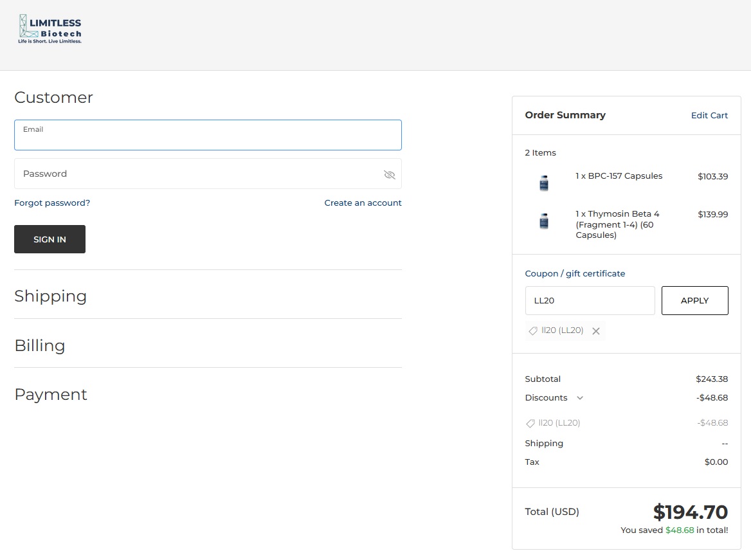Focus the Email input field

click(x=208, y=135)
